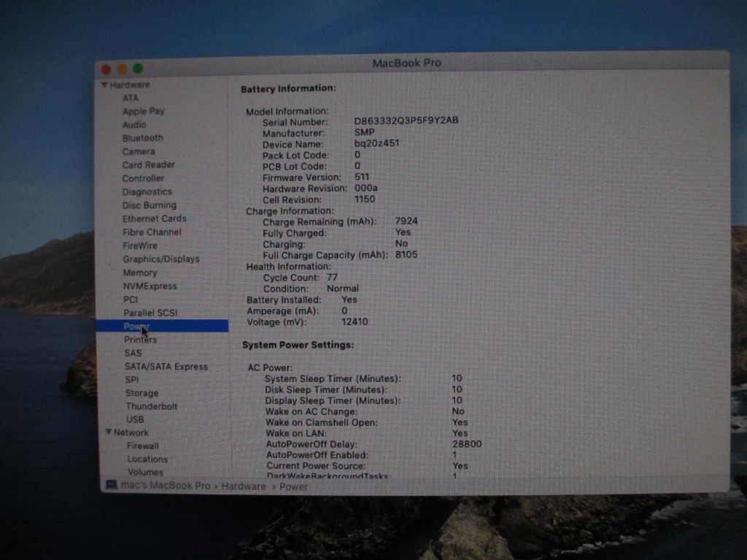This screenshot has height=560, width=747.
Task: Select Volumes under Network
Action: point(145,472)
